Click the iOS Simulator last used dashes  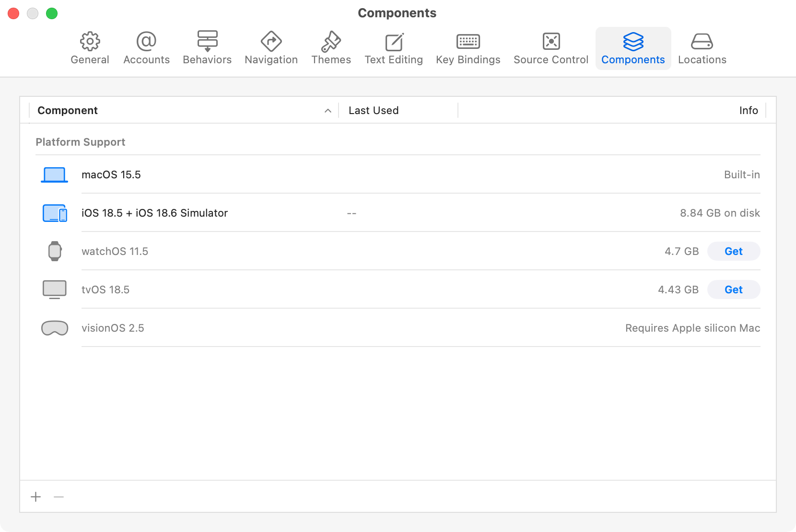pos(351,213)
